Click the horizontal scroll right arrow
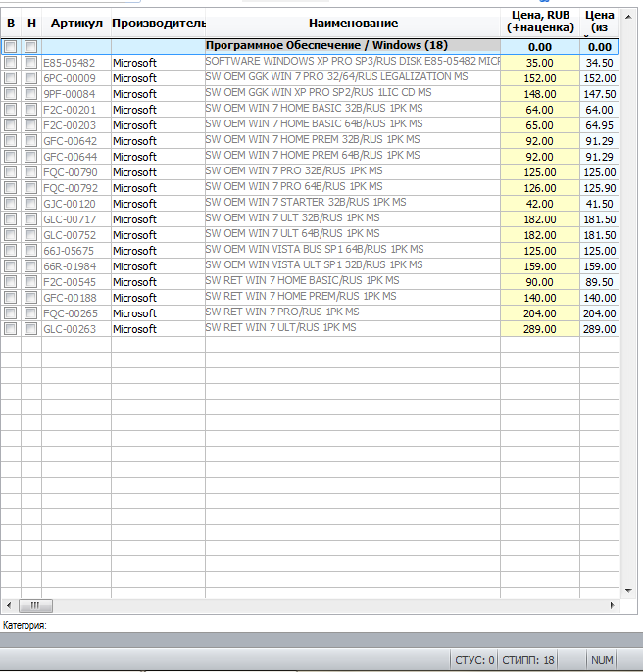The image size is (643, 672). pos(612,605)
